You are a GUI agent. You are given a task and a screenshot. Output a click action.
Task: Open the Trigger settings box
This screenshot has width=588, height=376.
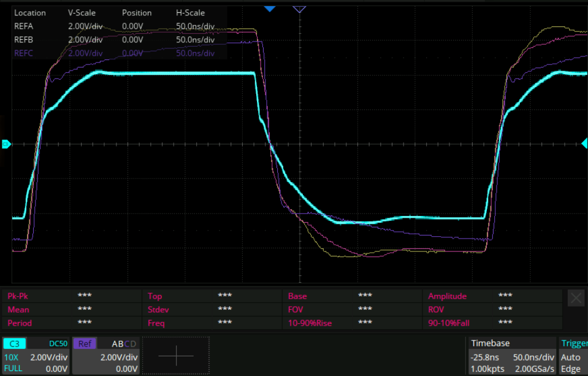573,356
